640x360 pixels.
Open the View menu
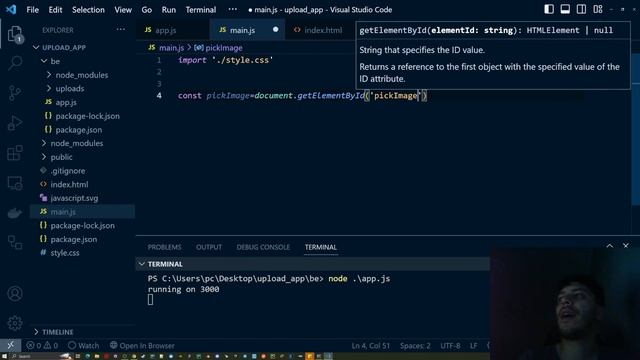pos(123,10)
